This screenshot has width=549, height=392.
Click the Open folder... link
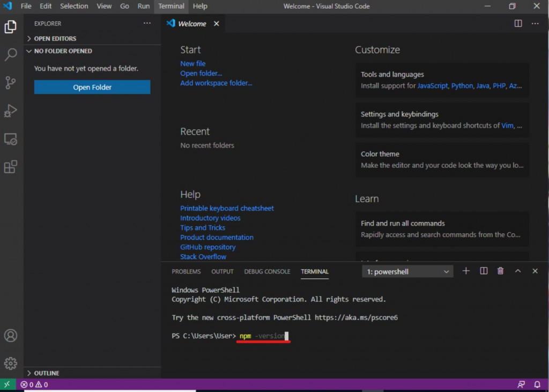coord(201,73)
